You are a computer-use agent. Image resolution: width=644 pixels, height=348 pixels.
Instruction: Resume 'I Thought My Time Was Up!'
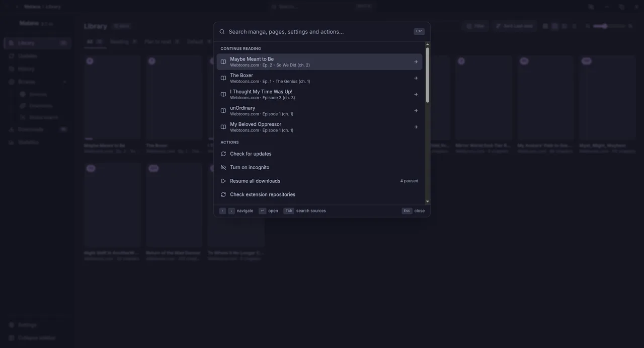point(319,94)
